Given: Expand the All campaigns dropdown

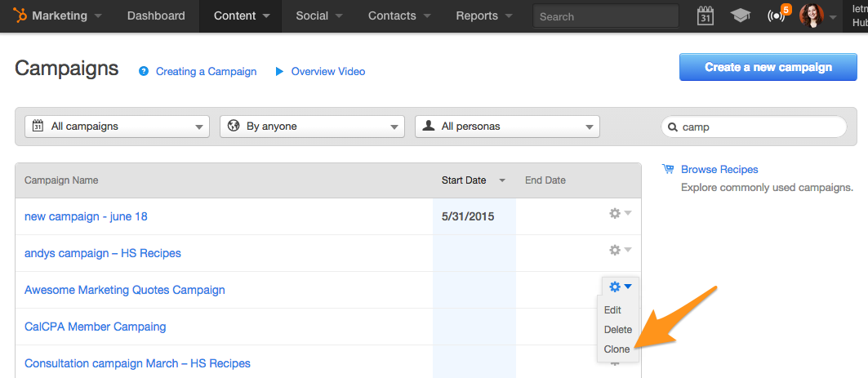Looking at the screenshot, I should coord(118,127).
